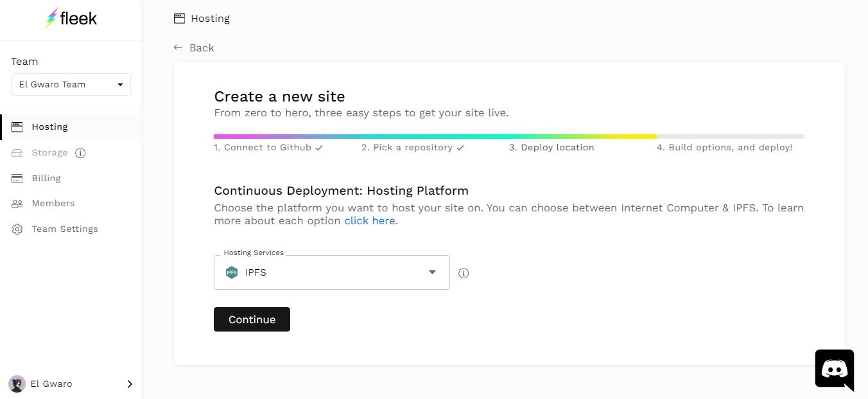Open Storage from the sidebar menu
This screenshot has width=868, height=399.
point(49,153)
